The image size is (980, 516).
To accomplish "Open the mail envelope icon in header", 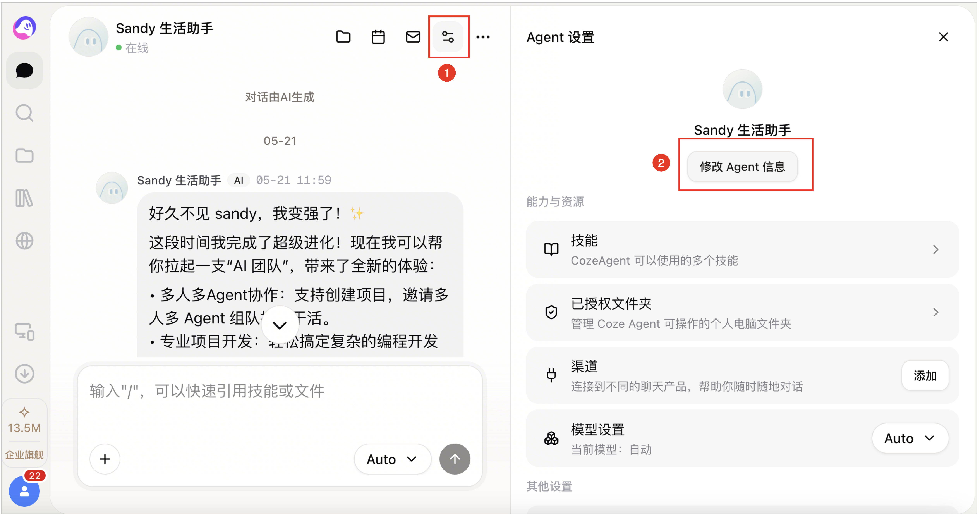I will pos(413,37).
